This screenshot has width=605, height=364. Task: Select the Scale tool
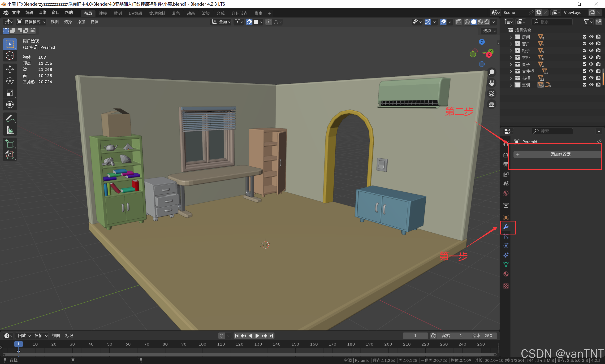click(10, 93)
